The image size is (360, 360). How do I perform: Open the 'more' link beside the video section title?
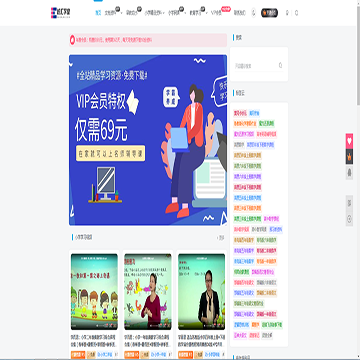coord(221,238)
